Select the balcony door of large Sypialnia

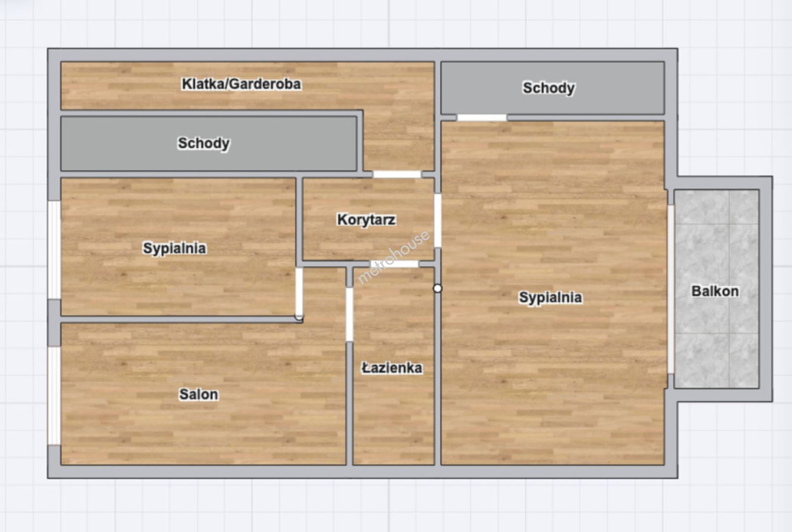point(670,289)
